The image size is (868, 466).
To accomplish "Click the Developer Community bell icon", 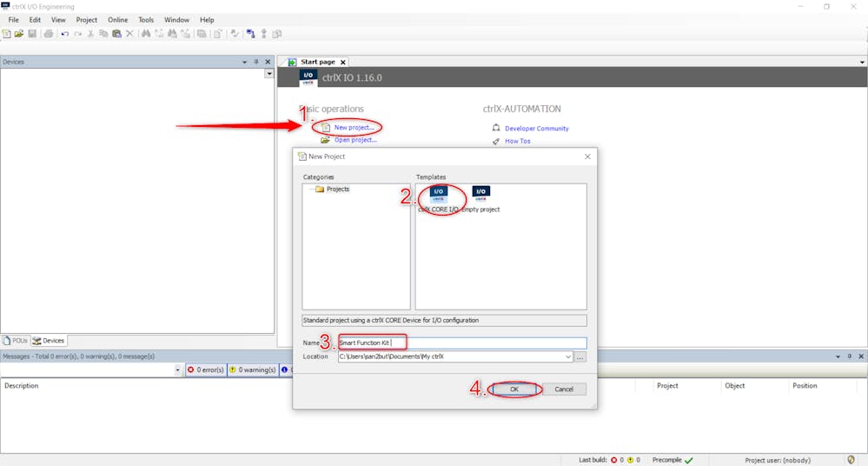I will (496, 128).
